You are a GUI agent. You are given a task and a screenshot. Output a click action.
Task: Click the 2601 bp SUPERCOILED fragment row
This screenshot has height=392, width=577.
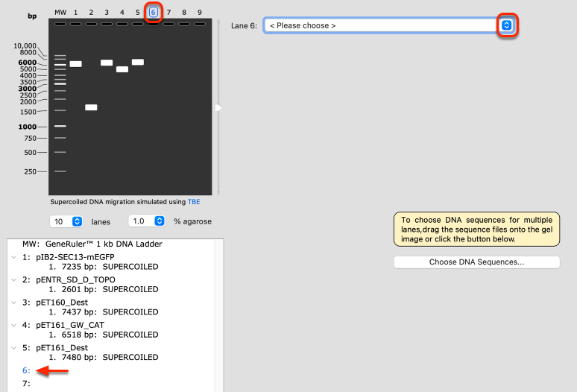tap(104, 289)
